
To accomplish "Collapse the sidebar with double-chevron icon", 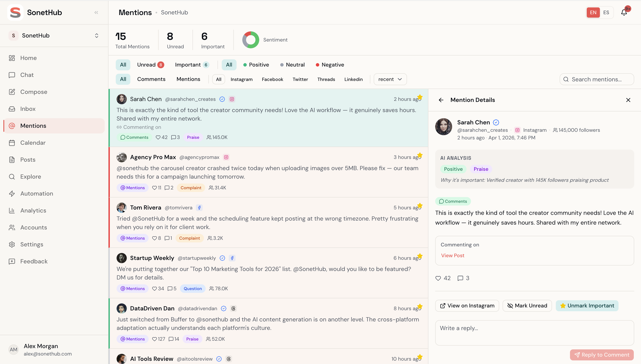I will pyautogui.click(x=96, y=13).
